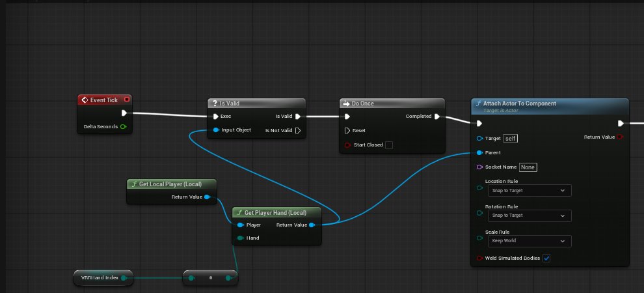Select the Attach Actor To Component node title
The image size is (644, 293).
pyautogui.click(x=520, y=104)
